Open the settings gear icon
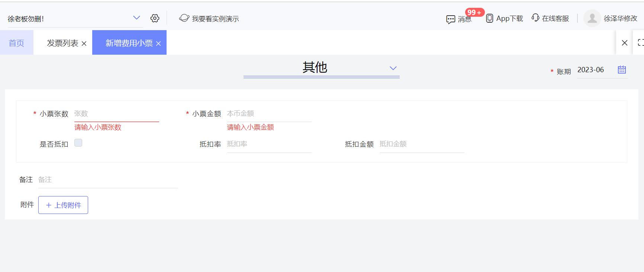Image resolution: width=644 pixels, height=272 pixels. 155,18
